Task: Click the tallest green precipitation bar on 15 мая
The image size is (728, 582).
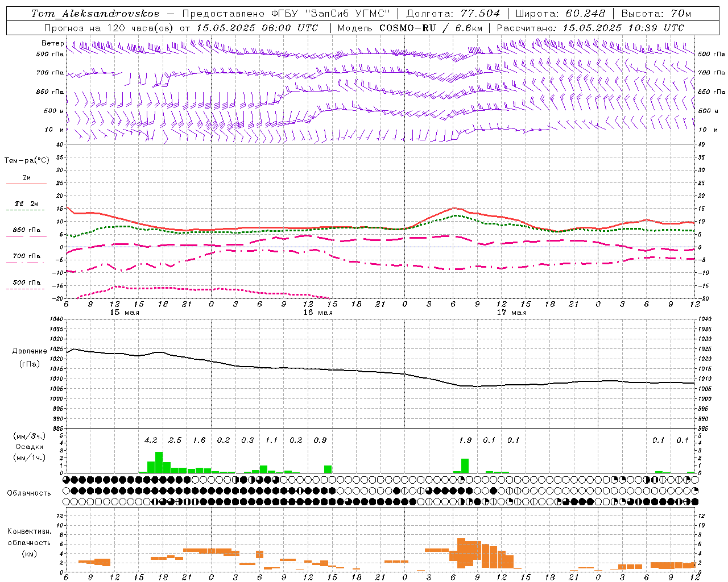Action: point(159,463)
